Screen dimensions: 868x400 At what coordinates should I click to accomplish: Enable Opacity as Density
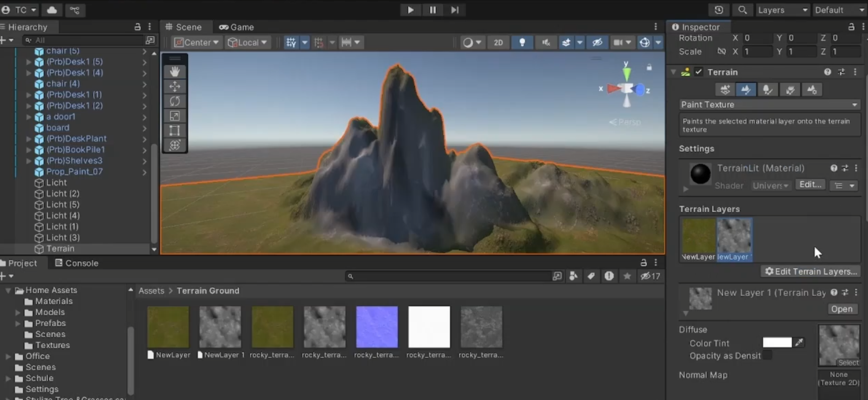click(768, 355)
